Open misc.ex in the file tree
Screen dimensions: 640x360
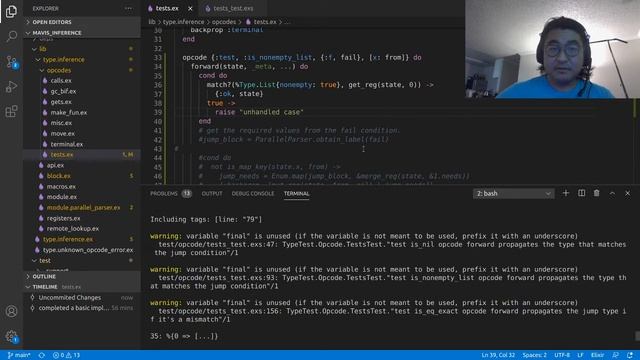(82, 122)
